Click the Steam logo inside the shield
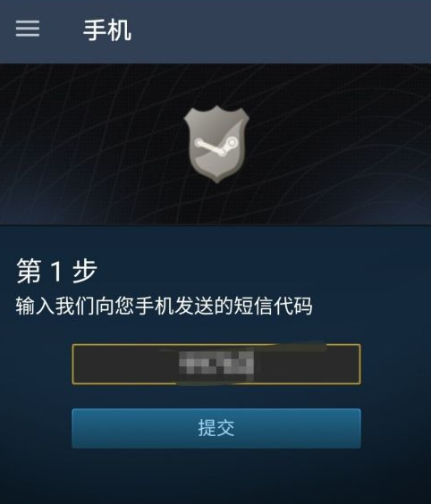 pos(215,147)
